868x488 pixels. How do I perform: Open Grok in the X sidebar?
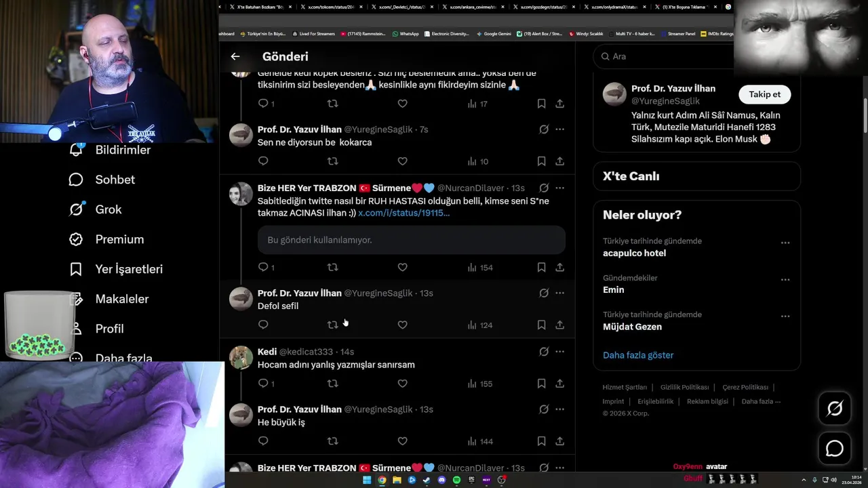click(x=95, y=209)
